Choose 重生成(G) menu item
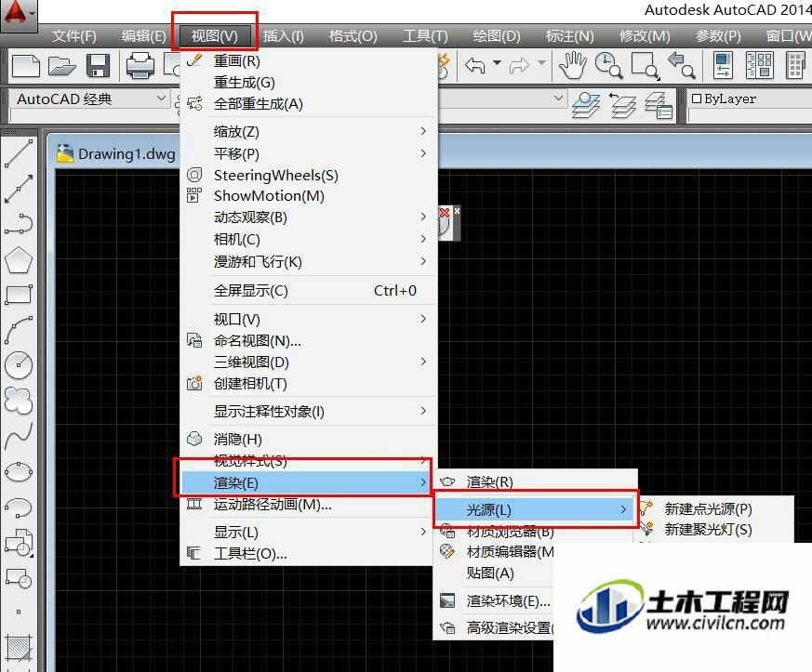 point(309,82)
